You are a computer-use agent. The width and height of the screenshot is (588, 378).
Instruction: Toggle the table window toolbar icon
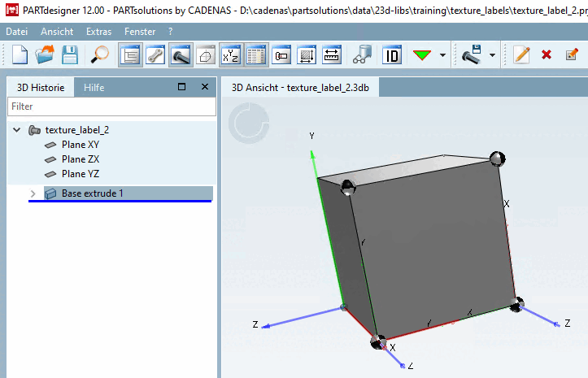[x=256, y=55]
